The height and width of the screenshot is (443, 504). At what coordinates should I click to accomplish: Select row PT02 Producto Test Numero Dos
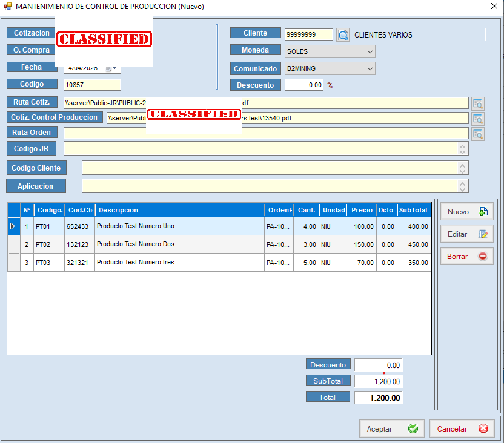tap(179, 244)
